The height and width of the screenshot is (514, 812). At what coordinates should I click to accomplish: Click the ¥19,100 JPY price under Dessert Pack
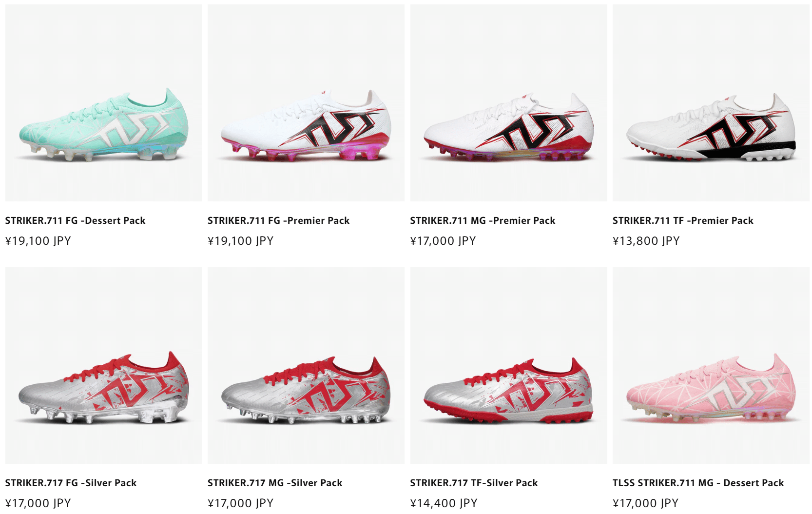(38, 241)
